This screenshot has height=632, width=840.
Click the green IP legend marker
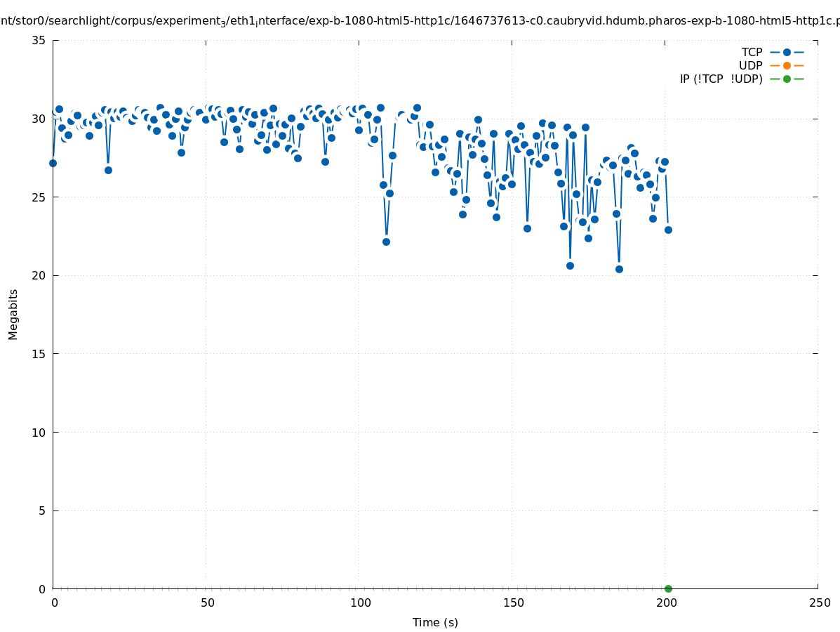point(787,79)
